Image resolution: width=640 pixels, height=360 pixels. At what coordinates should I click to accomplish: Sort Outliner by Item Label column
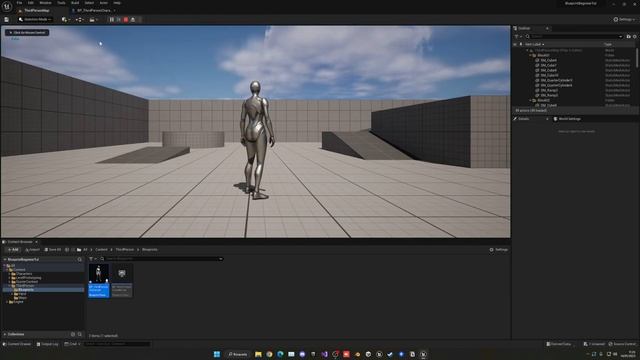click(535, 44)
